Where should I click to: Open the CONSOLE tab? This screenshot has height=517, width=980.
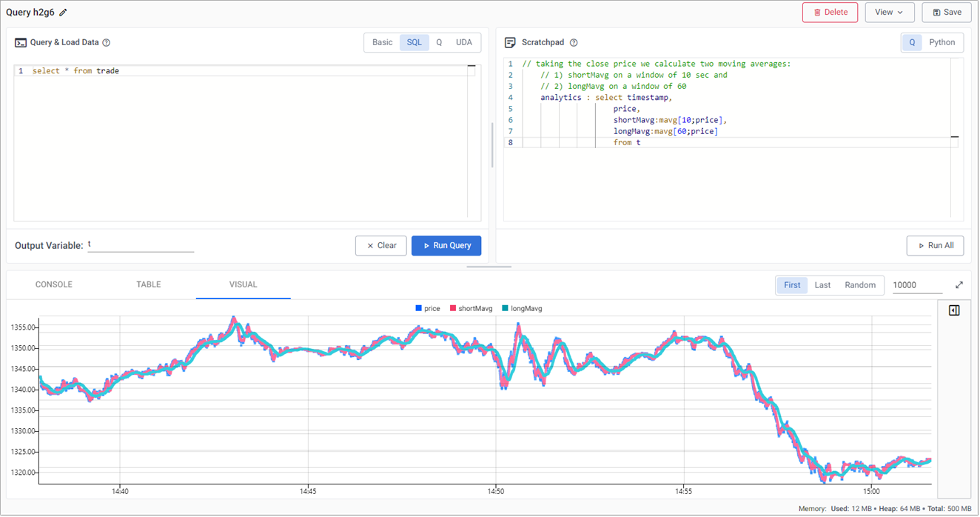[x=53, y=284]
